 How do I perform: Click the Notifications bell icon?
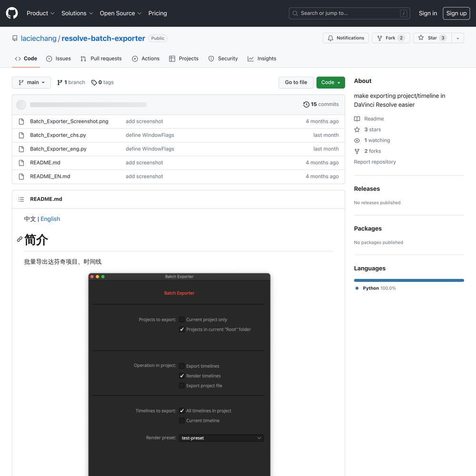(330, 38)
